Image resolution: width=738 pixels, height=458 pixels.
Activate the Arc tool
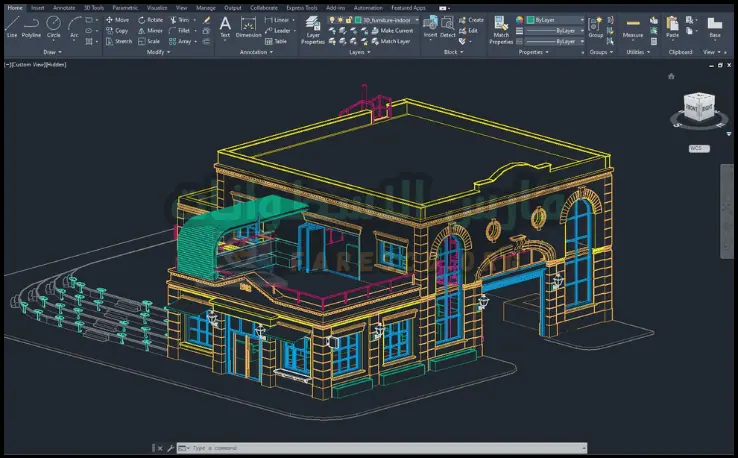point(75,25)
